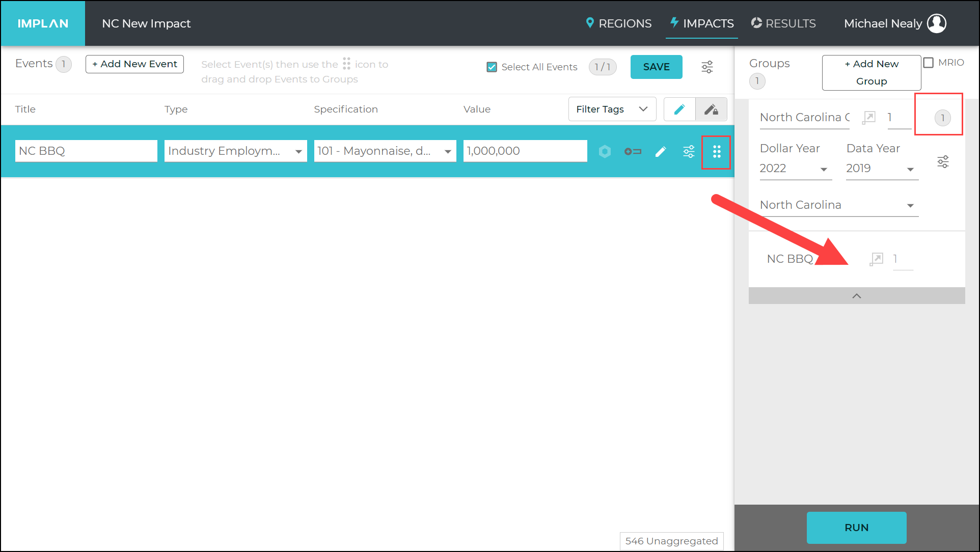Viewport: 980px width, 552px height.
Task: Click NC BBQ event scaling value field
Action: 903,259
